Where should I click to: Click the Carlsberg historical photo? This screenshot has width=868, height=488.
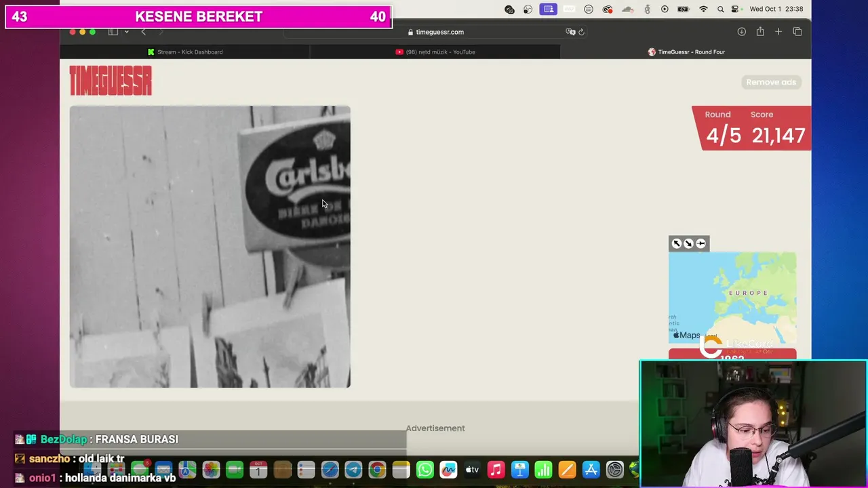(x=210, y=247)
